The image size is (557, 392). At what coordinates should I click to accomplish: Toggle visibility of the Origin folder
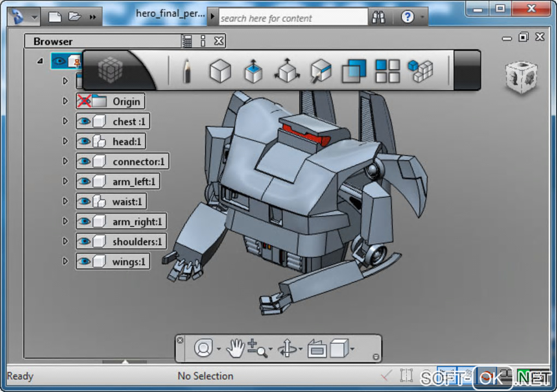click(84, 102)
